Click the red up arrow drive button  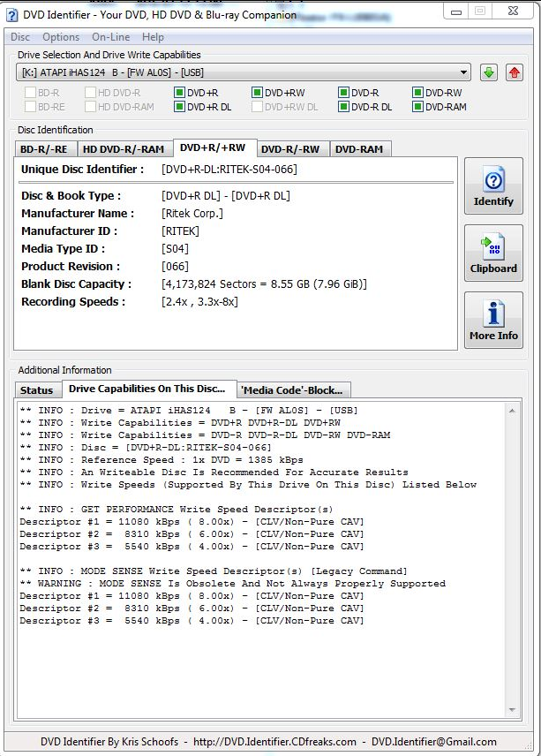[x=514, y=72]
